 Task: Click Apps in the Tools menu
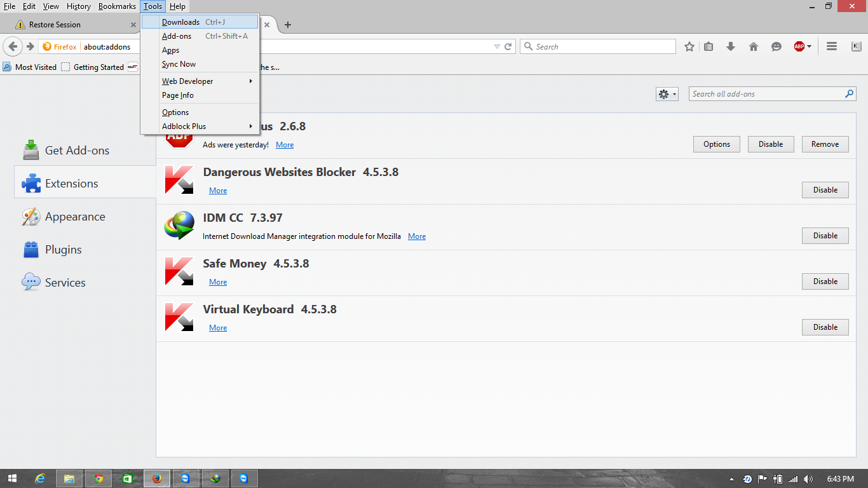click(x=200, y=50)
